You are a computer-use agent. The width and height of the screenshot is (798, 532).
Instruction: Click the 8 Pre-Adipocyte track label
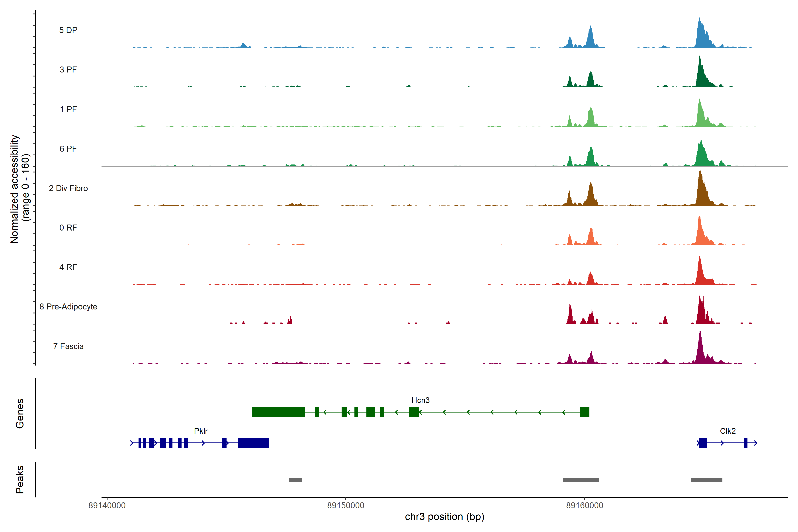click(68, 306)
